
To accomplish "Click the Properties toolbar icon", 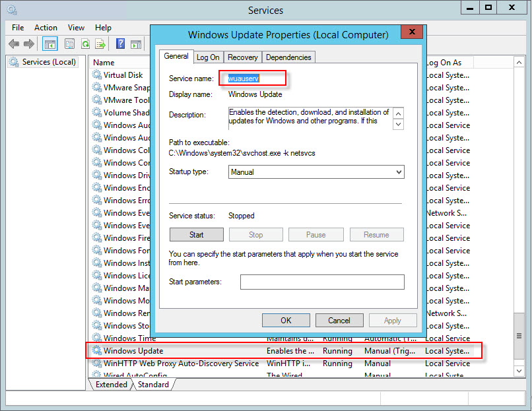I will (69, 44).
